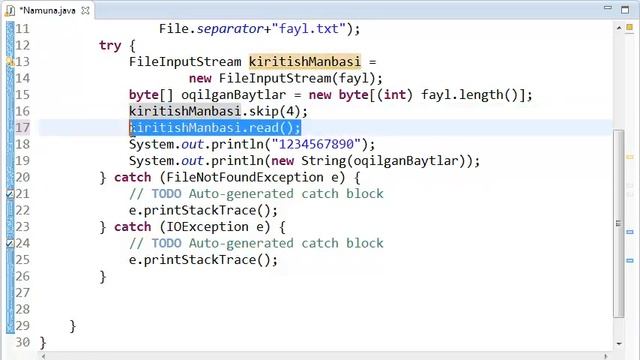
Task: Click FileNotFoundException in the catch clause
Action: (245, 177)
